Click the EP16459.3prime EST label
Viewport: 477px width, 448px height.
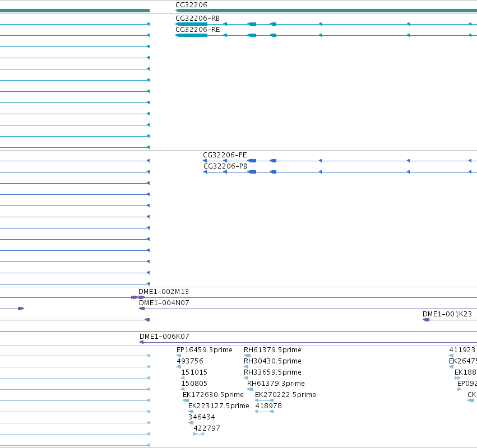[x=205, y=350]
